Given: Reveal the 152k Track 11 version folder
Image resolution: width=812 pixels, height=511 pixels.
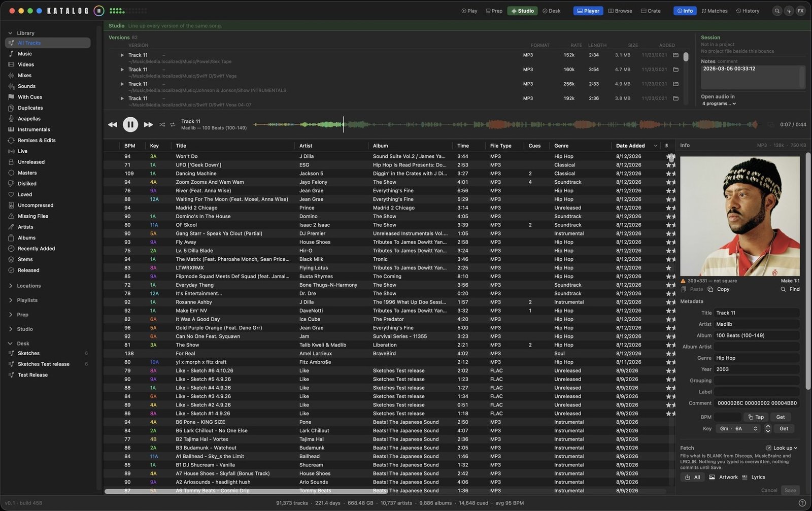Looking at the screenshot, I should click(675, 55).
